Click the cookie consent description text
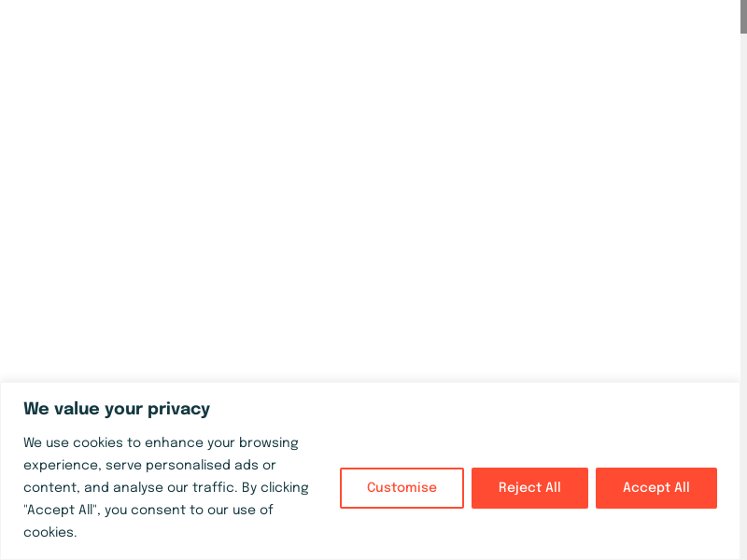This screenshot has width=747, height=560. point(165,487)
